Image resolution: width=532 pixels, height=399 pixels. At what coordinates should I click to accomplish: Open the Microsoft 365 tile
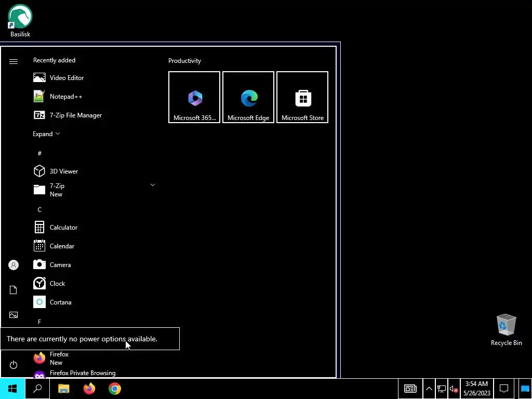pos(194,97)
